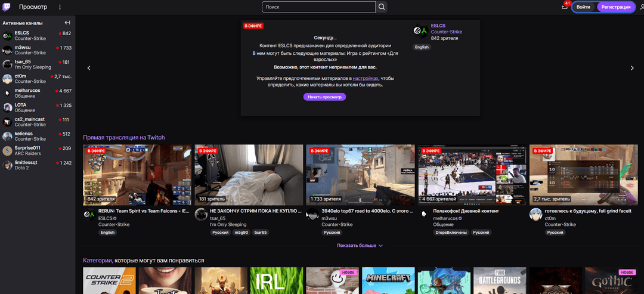This screenshot has height=294, width=644.
Task: Click title готовлюсь к будущему, full grind faceit
Action: click(x=589, y=211)
